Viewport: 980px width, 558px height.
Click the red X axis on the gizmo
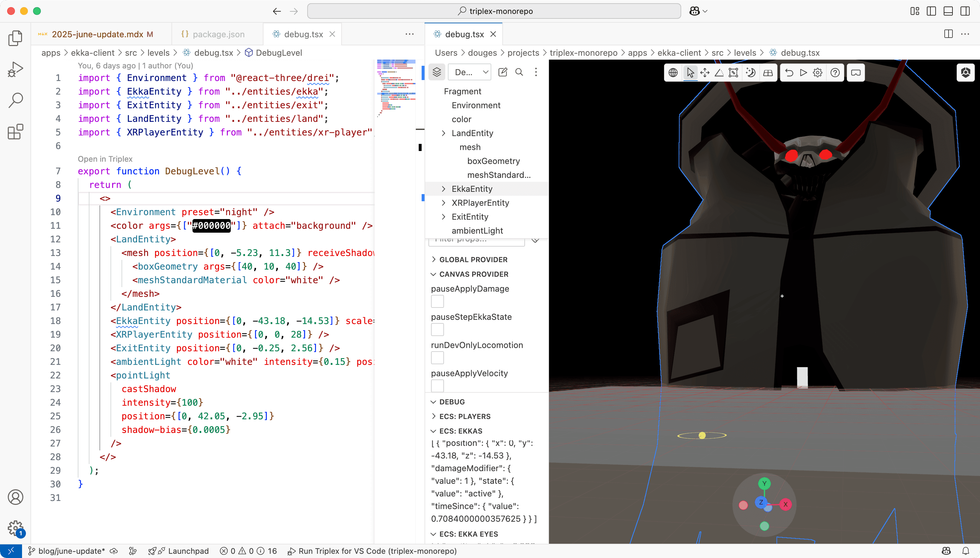pos(785,504)
